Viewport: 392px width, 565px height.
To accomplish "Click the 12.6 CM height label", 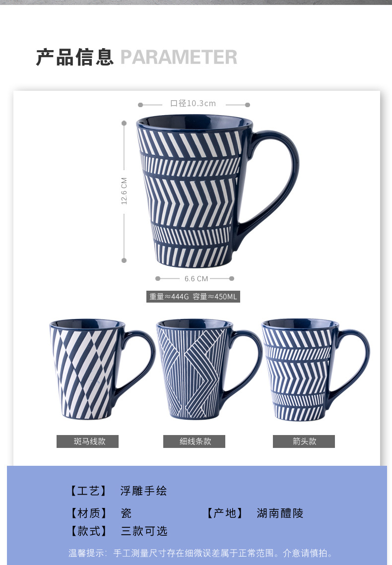I will point(124,191).
